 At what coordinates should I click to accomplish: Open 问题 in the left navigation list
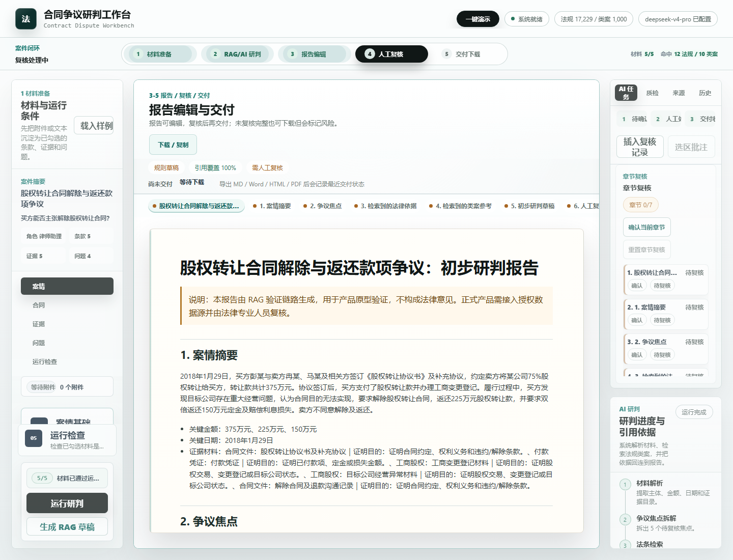[67, 343]
